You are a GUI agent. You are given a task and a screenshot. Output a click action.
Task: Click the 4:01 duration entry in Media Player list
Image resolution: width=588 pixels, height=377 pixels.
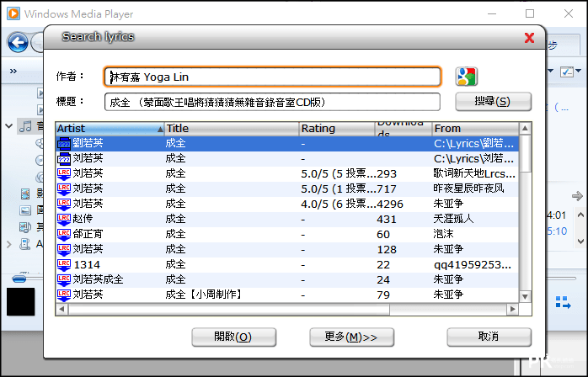point(556,215)
